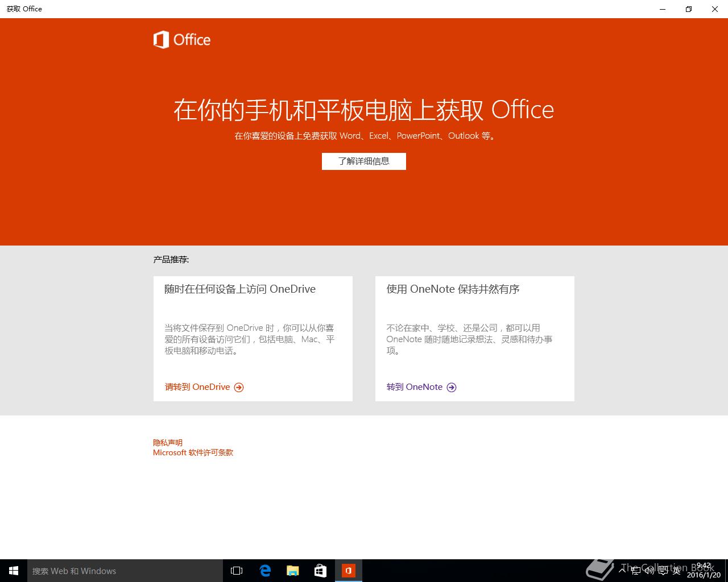Open Task View from the taskbar
728x582 pixels.
click(x=237, y=571)
